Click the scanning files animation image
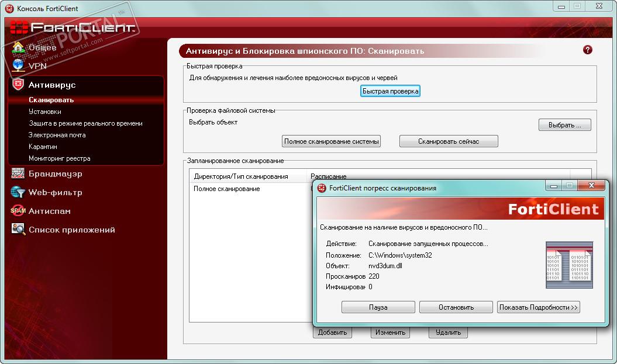 point(569,265)
